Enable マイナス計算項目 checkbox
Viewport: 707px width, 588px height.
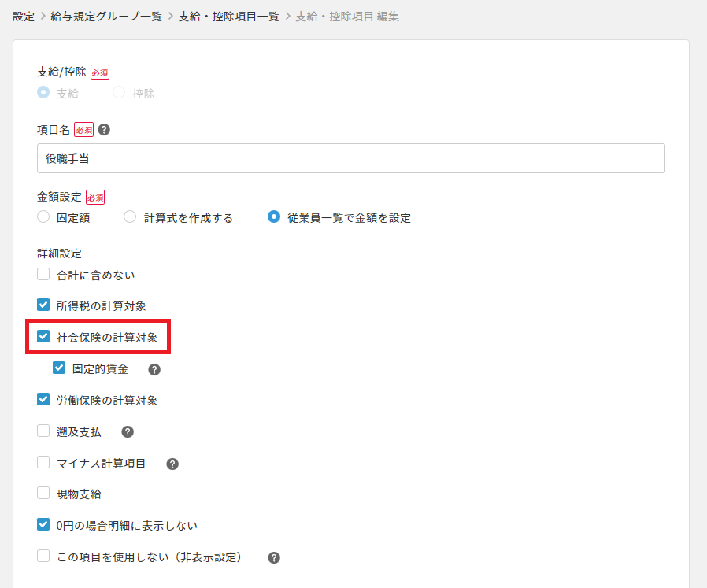pyautogui.click(x=44, y=463)
